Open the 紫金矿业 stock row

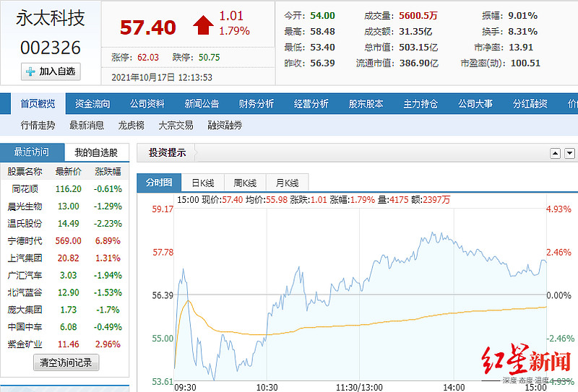64,344
